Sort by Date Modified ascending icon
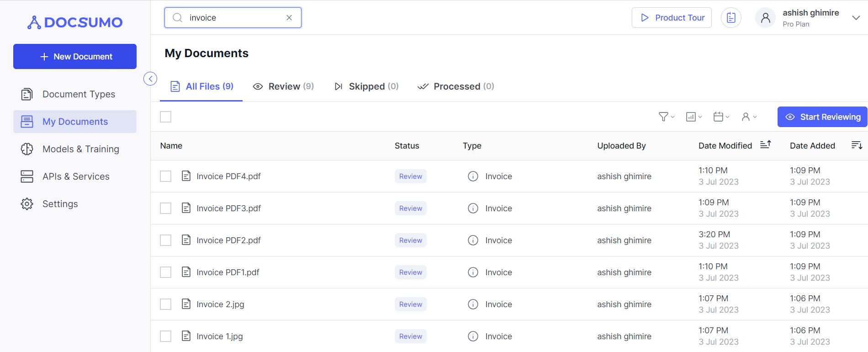The width and height of the screenshot is (868, 352). point(765,145)
